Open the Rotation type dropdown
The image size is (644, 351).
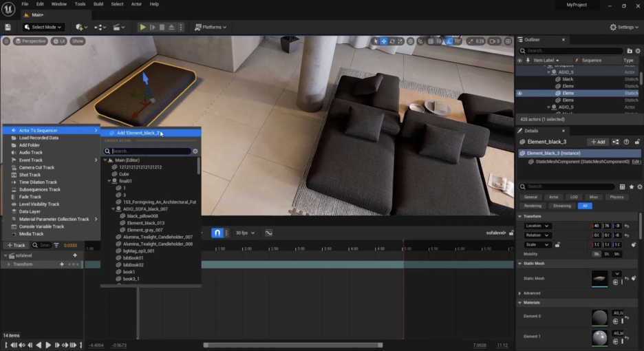537,235
